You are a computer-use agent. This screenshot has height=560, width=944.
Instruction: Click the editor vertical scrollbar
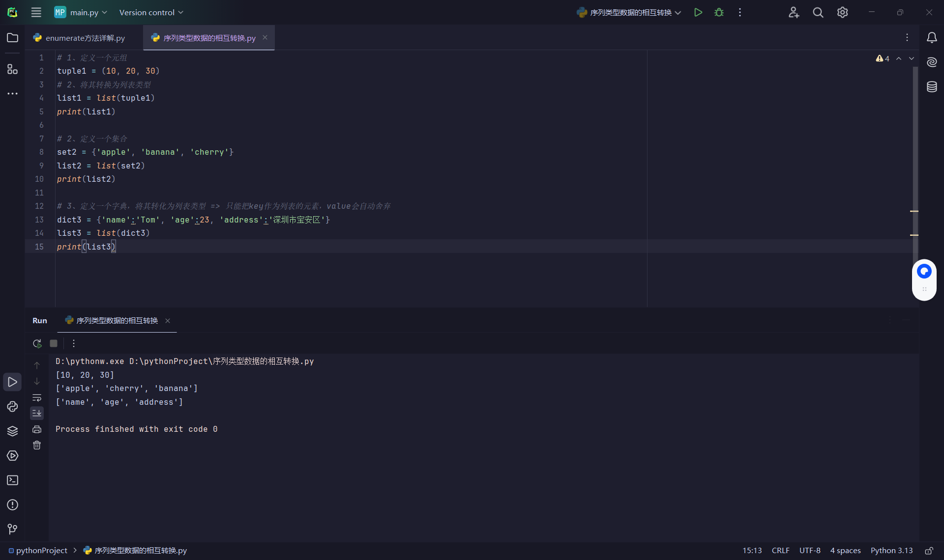(915, 147)
